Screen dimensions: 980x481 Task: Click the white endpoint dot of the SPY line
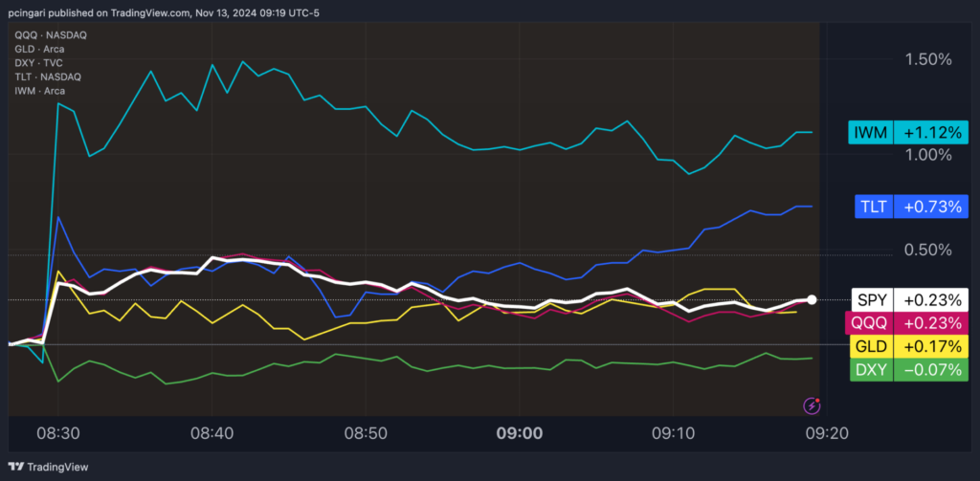pos(812,299)
